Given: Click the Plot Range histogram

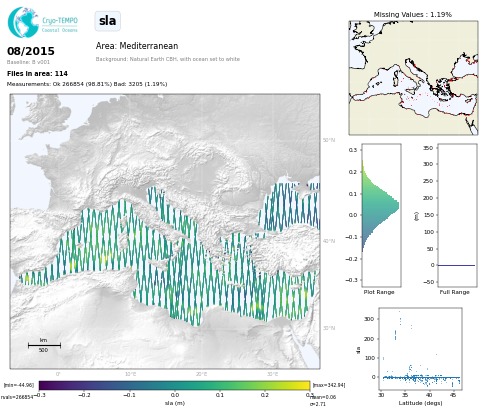Looking at the screenshot, I should pos(381,215).
